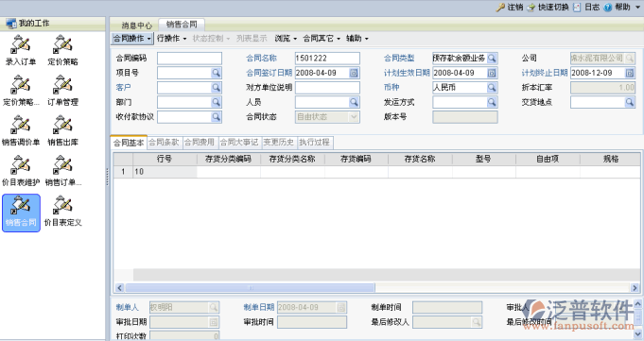Click lookup icon next to 币种 field

click(x=492, y=88)
